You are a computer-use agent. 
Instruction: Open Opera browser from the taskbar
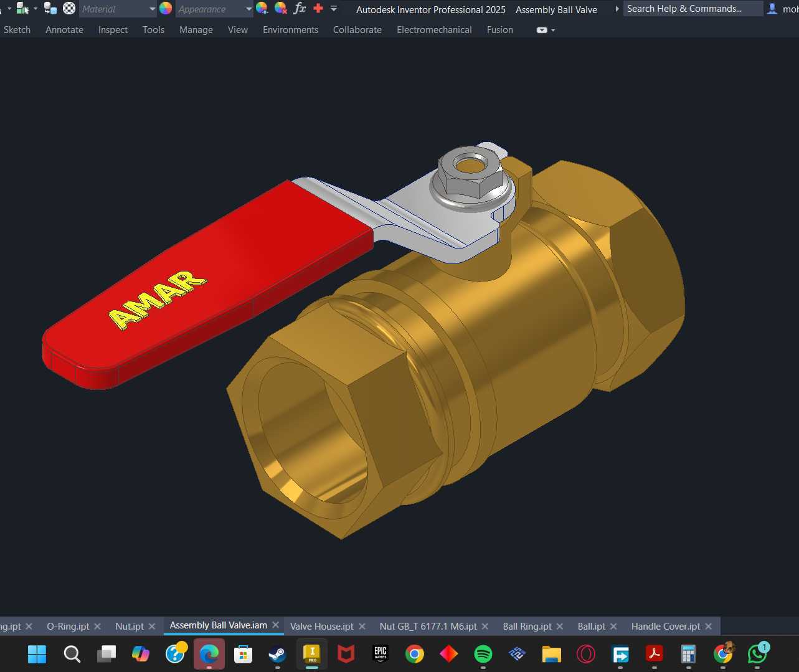coord(585,654)
